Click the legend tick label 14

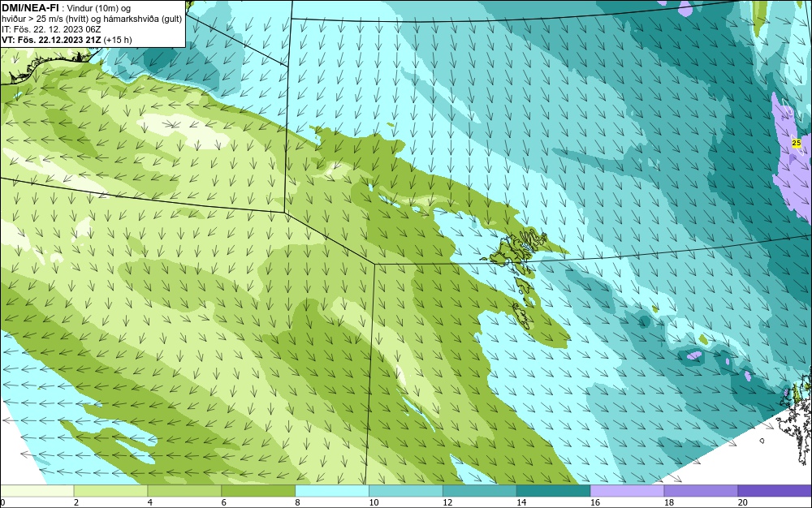tap(521, 502)
